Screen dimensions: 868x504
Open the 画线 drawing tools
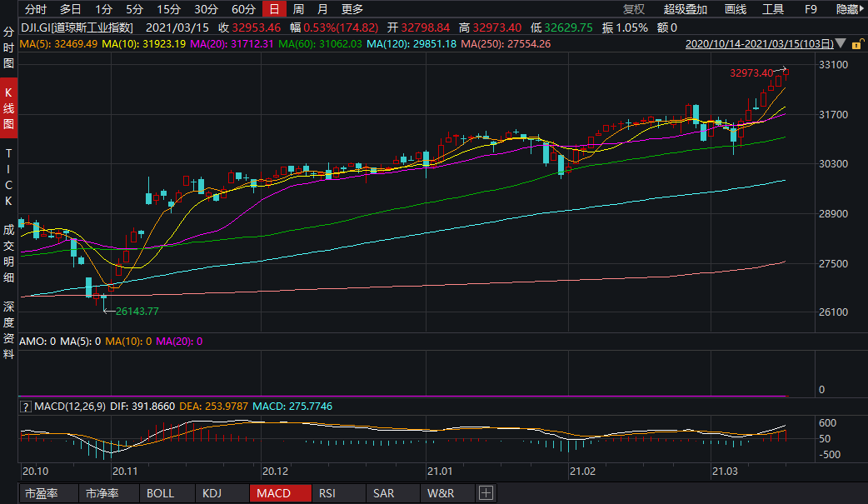tap(736, 9)
